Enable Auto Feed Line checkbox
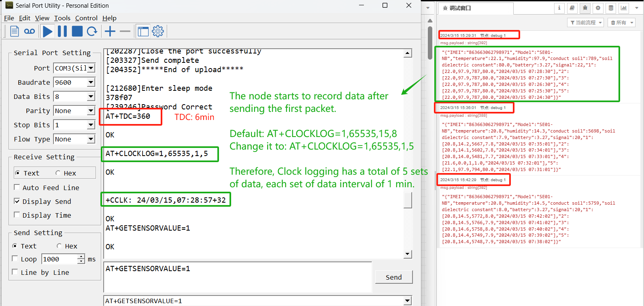The image size is (644, 306). [x=17, y=187]
